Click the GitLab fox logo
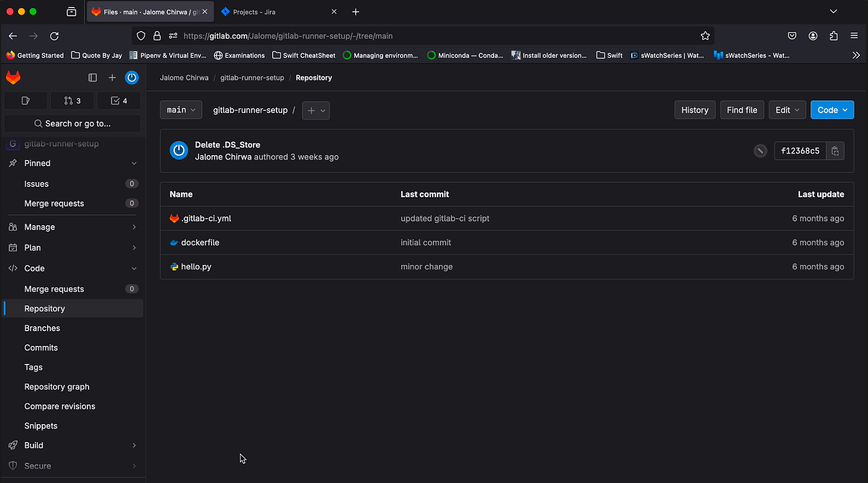This screenshot has width=868, height=483. (13, 78)
